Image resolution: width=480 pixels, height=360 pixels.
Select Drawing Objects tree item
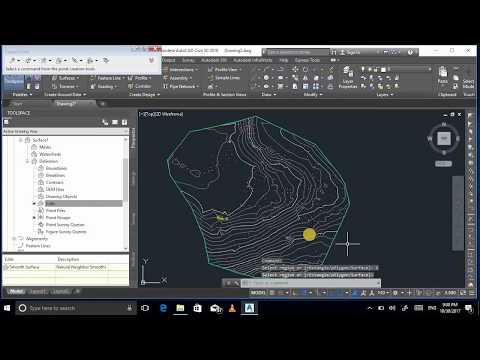pyautogui.click(x=61, y=196)
